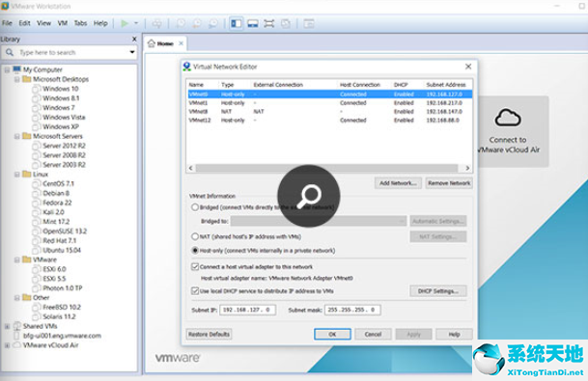The width and height of the screenshot is (588, 381).
Task: Open the View menu
Action: click(x=43, y=23)
